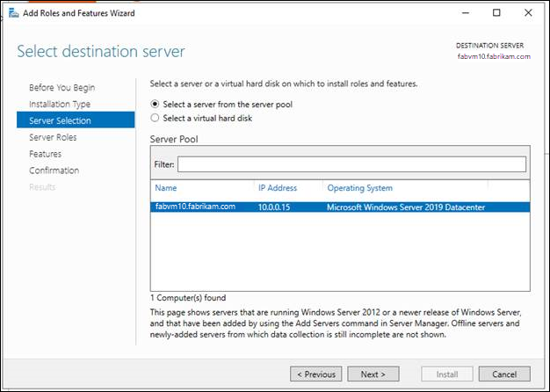Choose the virtual hard disk option
Screen dimensions: 550x392
pos(156,117)
